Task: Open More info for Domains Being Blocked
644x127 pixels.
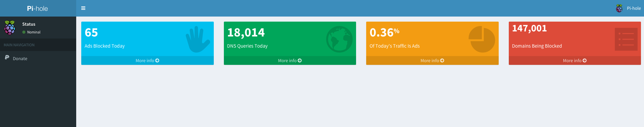Action: coord(575,60)
